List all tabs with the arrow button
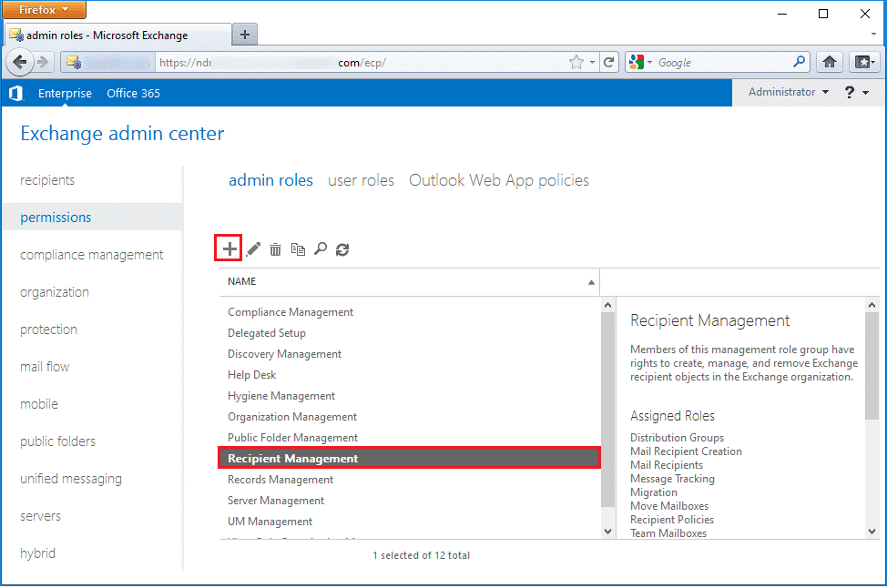The width and height of the screenshot is (887, 588). click(x=873, y=35)
